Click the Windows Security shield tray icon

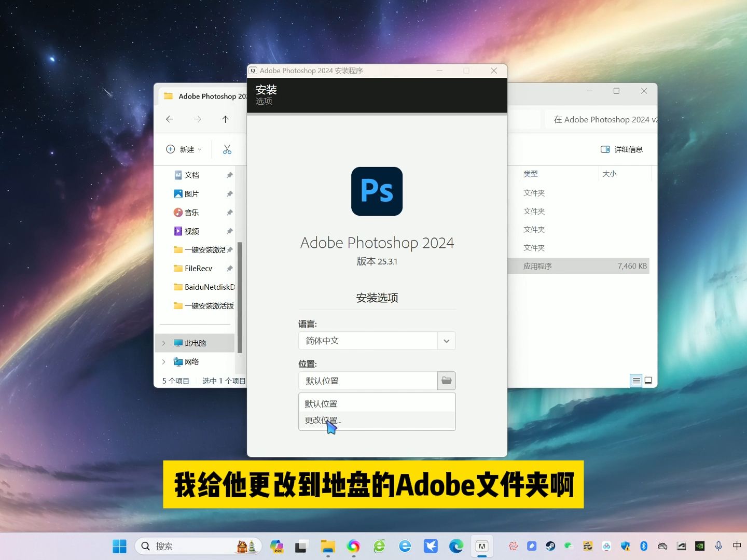(x=625, y=546)
